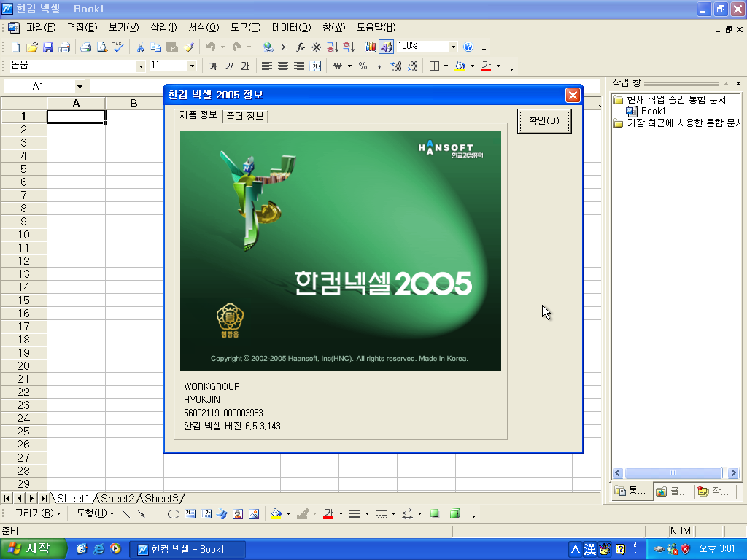Switch to Sheet3 tab

coord(161,499)
